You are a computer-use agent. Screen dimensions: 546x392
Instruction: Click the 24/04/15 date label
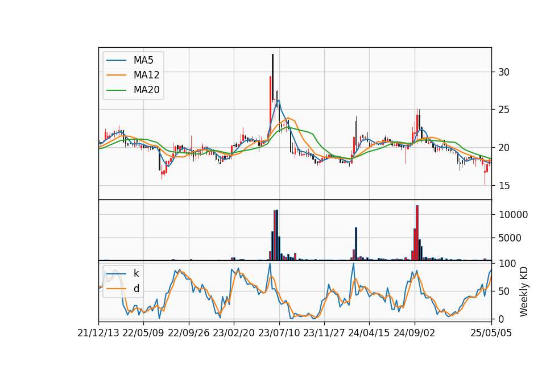point(369,333)
